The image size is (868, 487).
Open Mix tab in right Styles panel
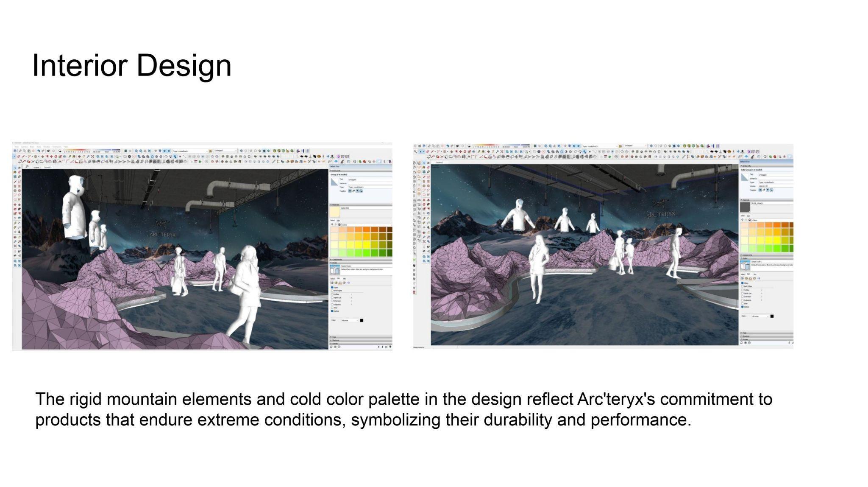tap(755, 274)
